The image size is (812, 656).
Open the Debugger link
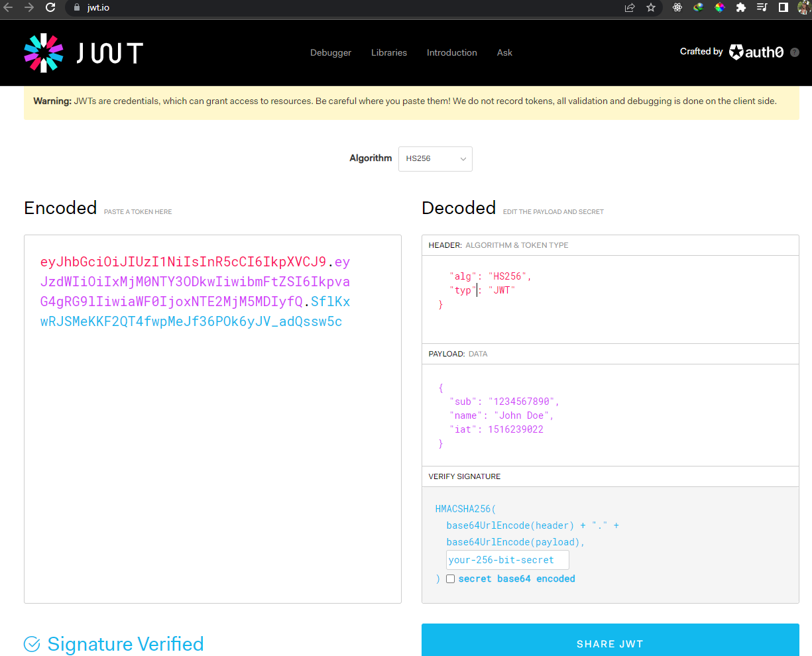331,52
